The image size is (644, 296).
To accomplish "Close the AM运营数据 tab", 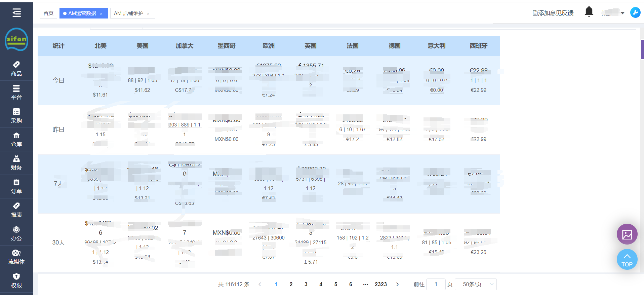I will click(x=101, y=13).
